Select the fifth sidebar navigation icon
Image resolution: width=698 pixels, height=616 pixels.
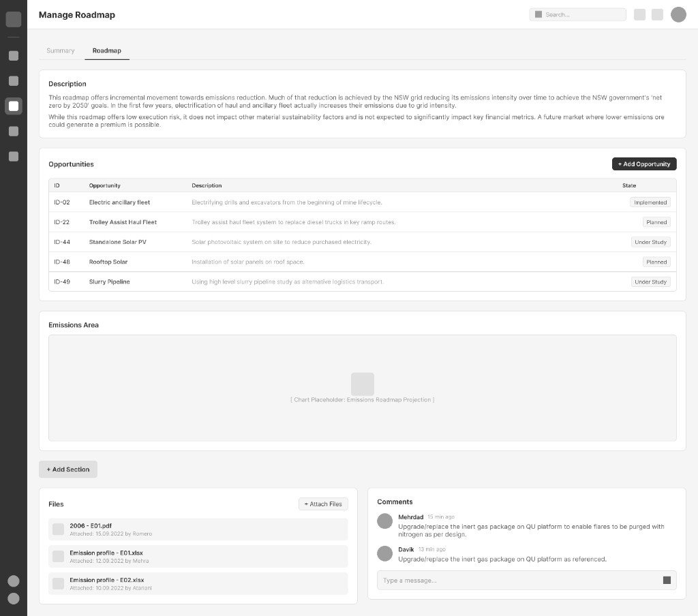click(14, 156)
